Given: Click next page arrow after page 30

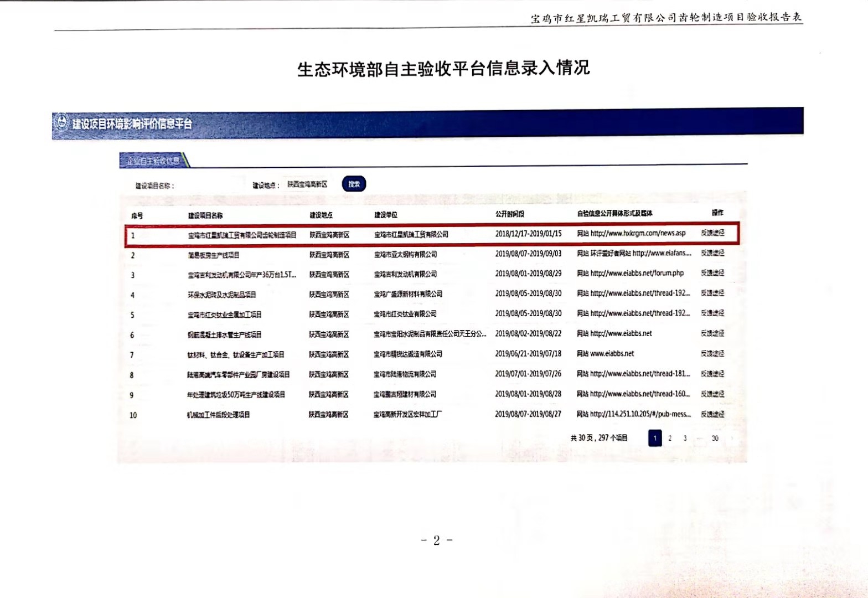Looking at the screenshot, I should pyautogui.click(x=732, y=438).
